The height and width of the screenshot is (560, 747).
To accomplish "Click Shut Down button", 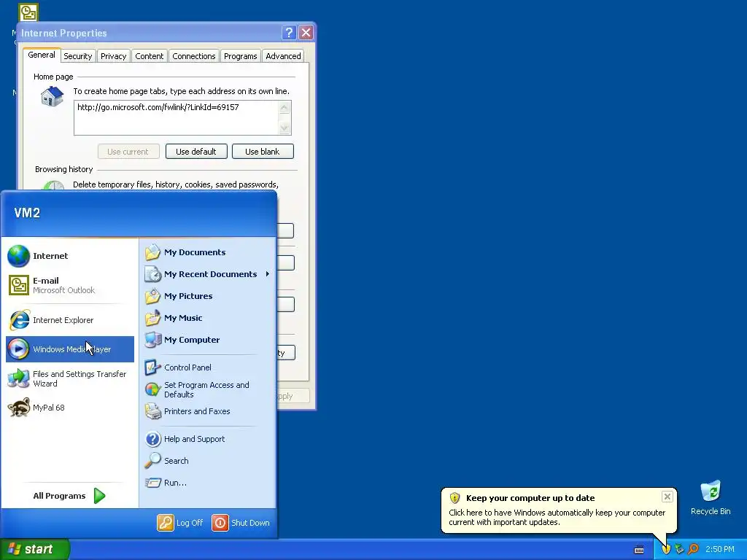I will point(241,522).
